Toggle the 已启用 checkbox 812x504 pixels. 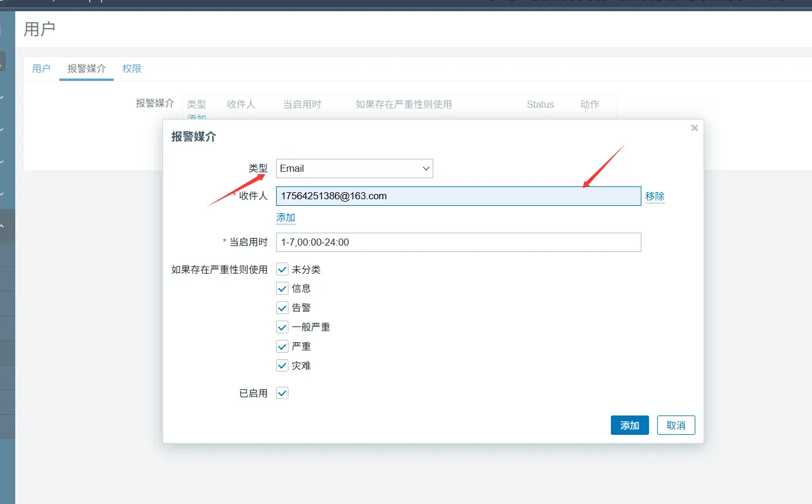[283, 393]
